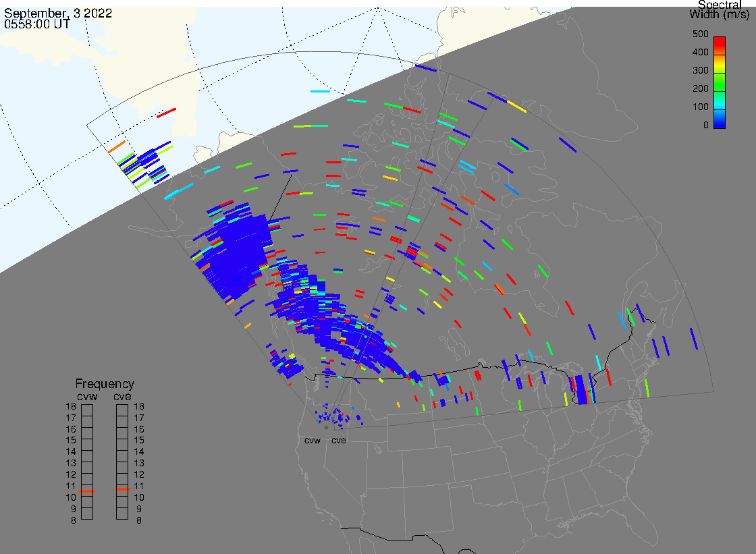Click the "Frequency" legend heading
This screenshot has width=756, height=554.
click(x=105, y=384)
